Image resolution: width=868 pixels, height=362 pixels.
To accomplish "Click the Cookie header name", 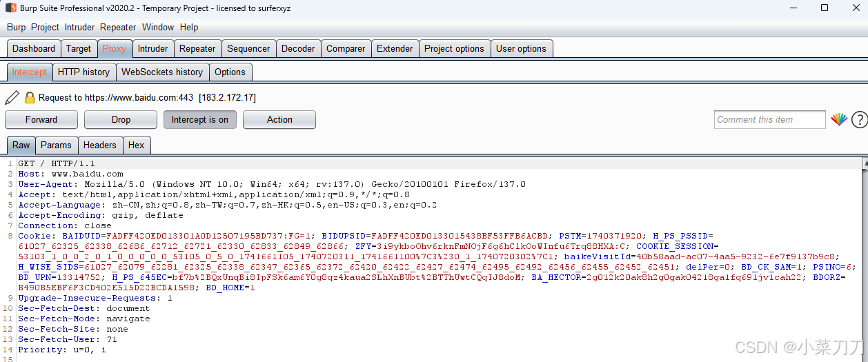I will [x=37, y=236].
